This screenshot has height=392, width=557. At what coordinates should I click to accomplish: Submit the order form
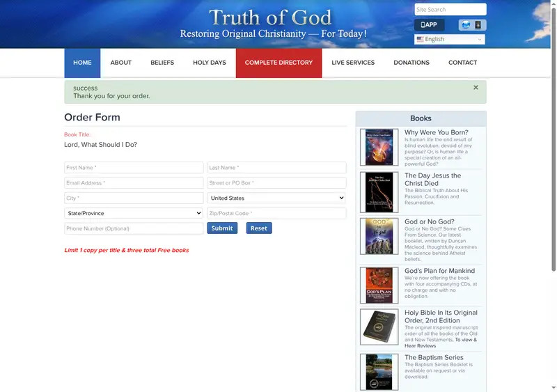pyautogui.click(x=222, y=228)
